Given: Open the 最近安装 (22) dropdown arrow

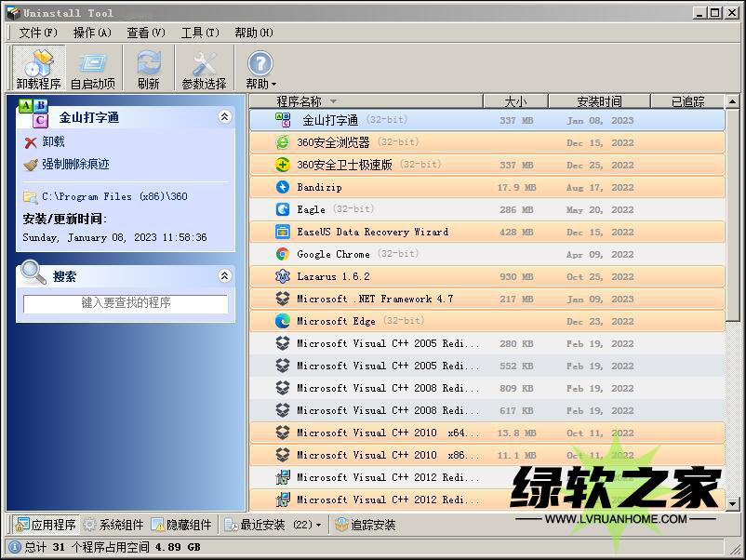Looking at the screenshot, I should point(318,526).
